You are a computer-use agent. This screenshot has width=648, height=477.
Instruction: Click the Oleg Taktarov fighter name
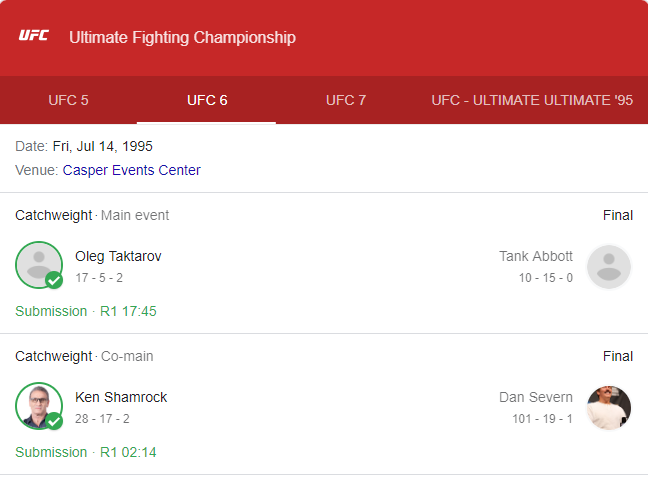tap(118, 256)
